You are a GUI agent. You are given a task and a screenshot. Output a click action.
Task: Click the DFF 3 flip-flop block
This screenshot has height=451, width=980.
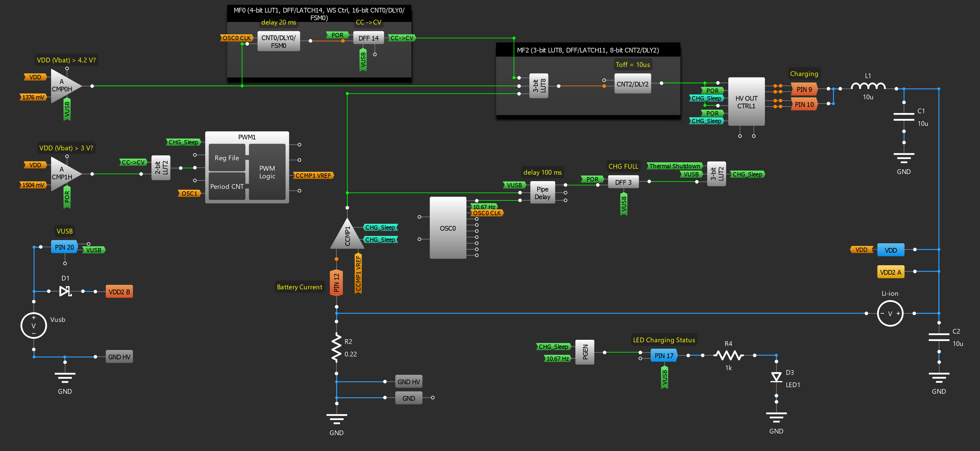tap(623, 182)
